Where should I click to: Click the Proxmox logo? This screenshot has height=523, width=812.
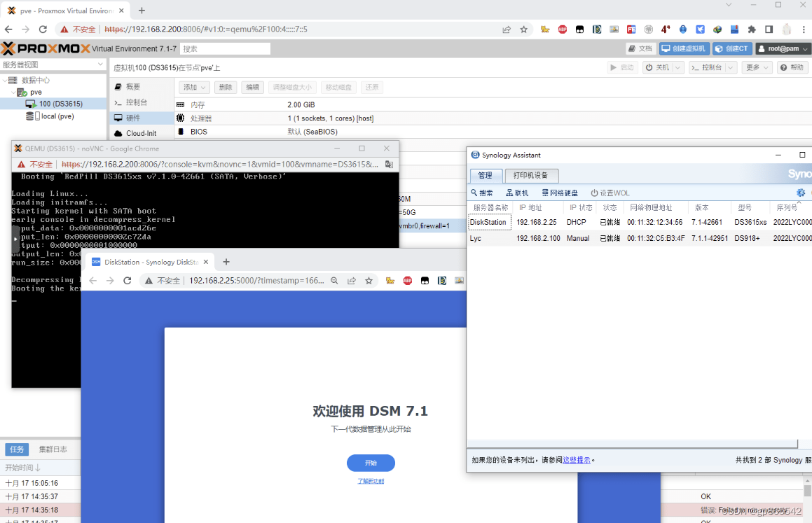coord(46,48)
